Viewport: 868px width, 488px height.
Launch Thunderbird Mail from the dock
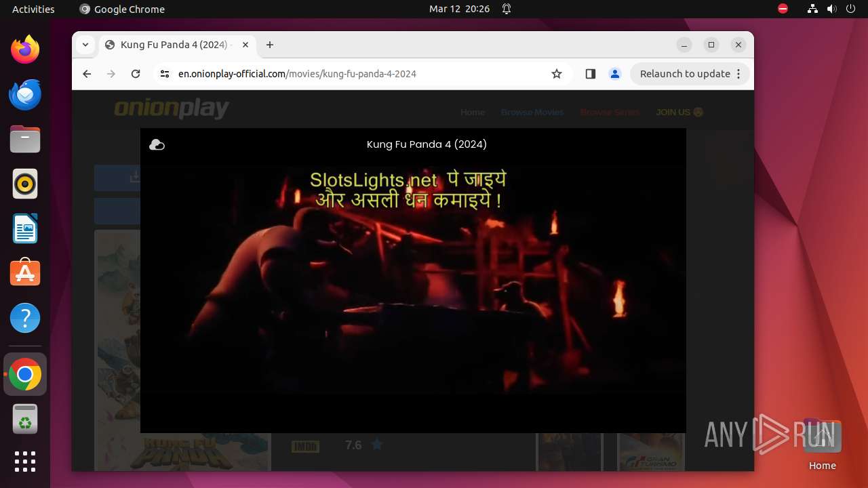(25, 94)
